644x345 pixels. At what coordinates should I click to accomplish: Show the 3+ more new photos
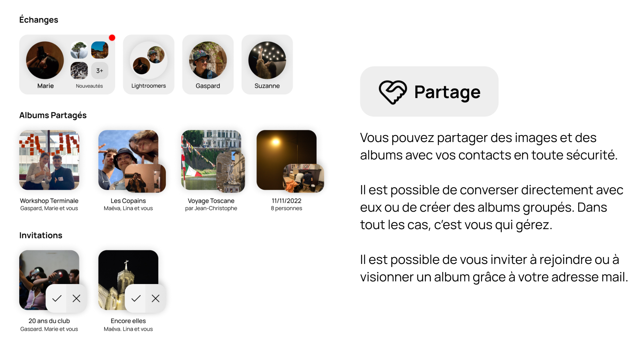pyautogui.click(x=100, y=71)
